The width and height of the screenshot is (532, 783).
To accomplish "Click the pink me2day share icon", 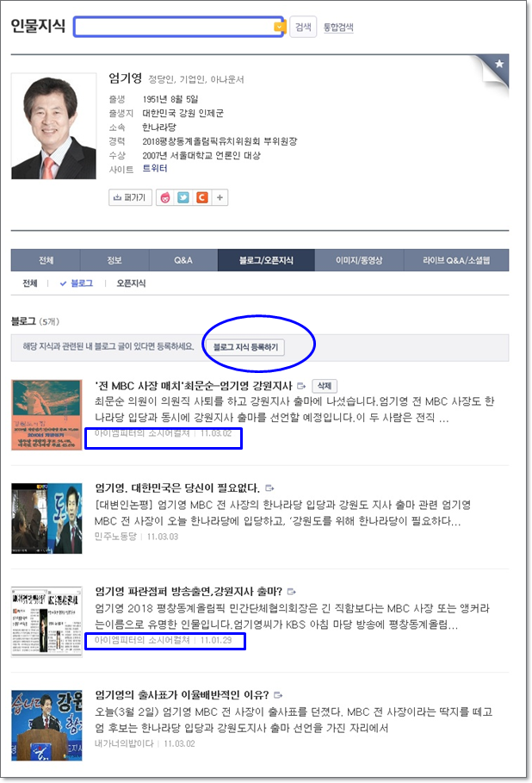I will click(165, 198).
